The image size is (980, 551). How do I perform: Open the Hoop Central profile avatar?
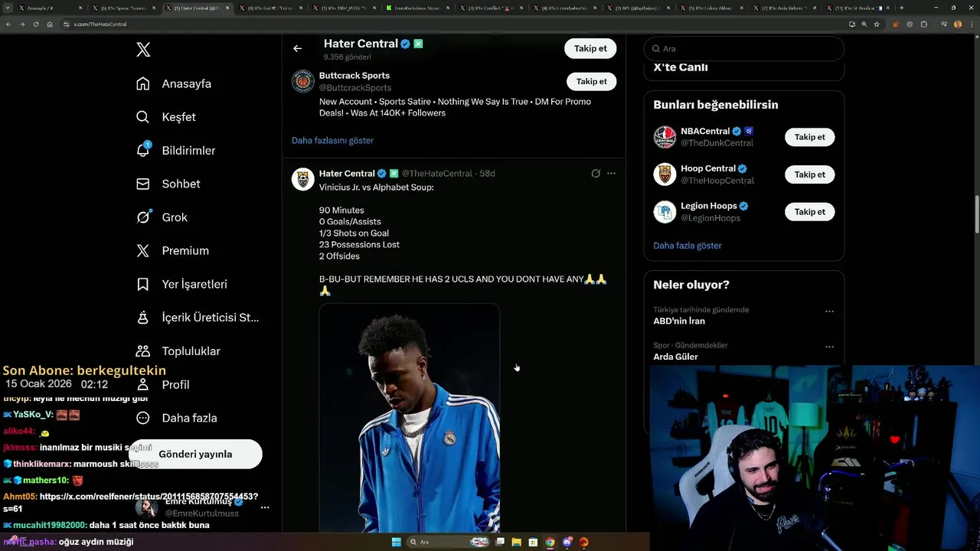[665, 174]
